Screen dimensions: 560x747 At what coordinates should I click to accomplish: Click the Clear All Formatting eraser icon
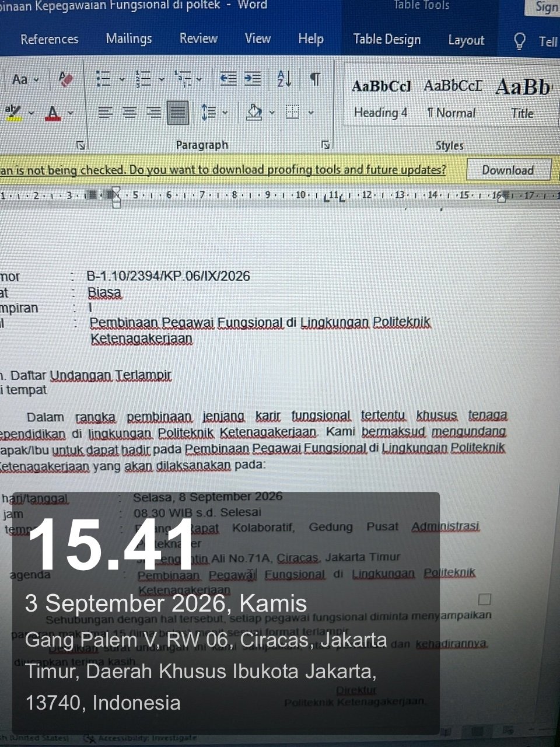tap(65, 79)
